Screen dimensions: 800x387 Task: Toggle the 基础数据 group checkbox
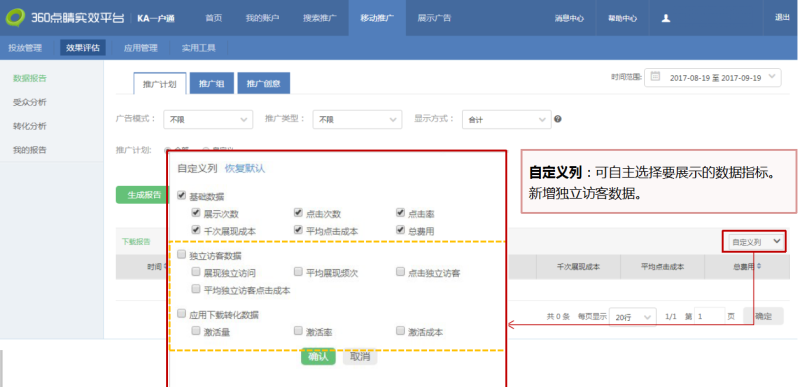[181, 195]
